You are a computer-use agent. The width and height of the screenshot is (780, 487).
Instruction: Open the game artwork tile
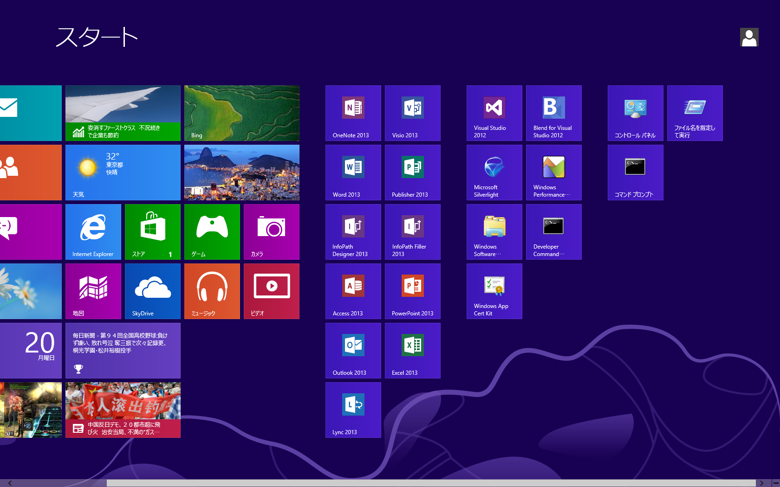(x=31, y=410)
